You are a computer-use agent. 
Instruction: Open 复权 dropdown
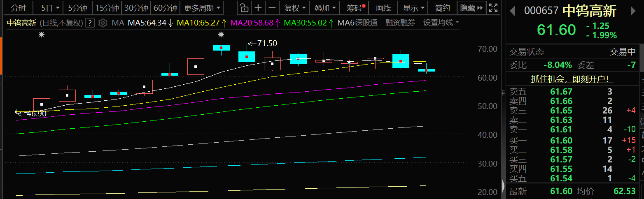point(295,8)
